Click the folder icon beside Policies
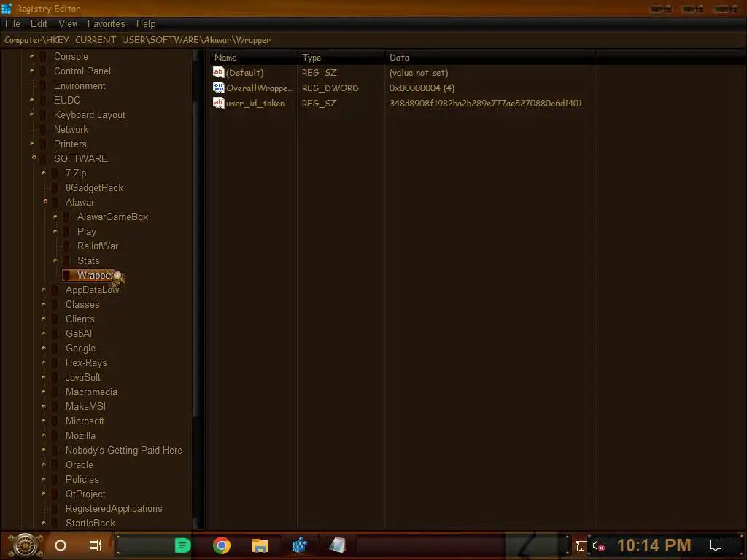Viewport: 747px width, 560px height. point(55,480)
